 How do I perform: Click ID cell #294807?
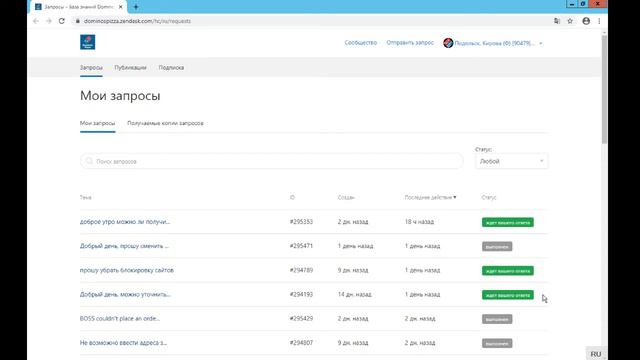[x=301, y=343]
